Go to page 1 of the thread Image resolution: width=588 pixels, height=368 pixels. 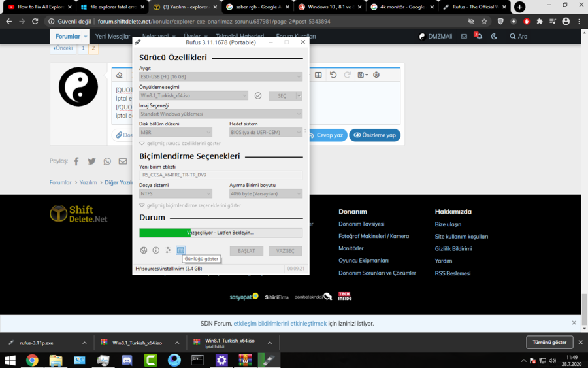pos(83,48)
